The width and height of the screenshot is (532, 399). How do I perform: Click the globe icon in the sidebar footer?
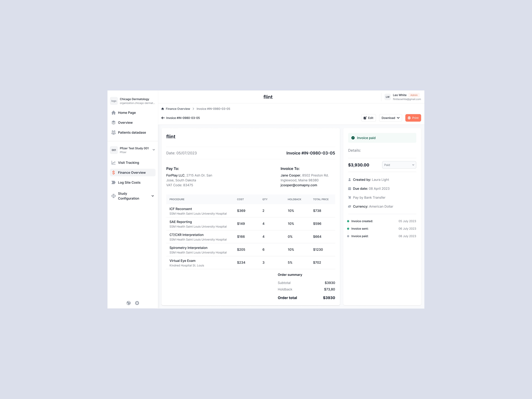(x=129, y=303)
